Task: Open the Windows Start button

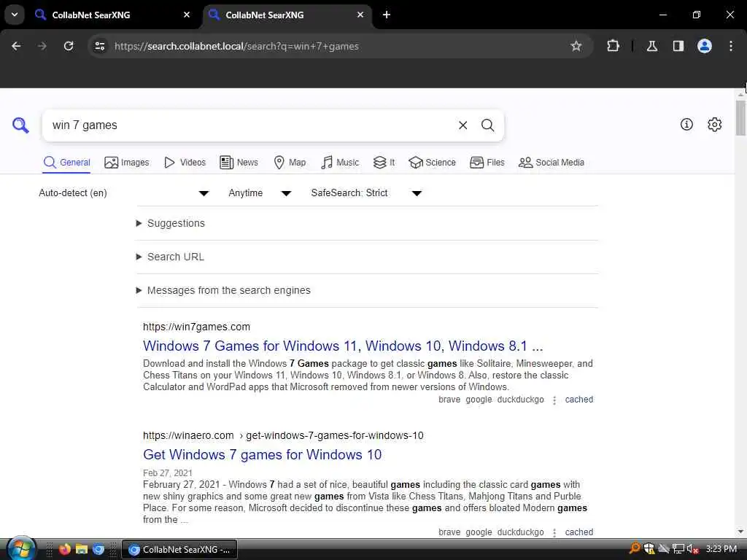Action: coord(20,548)
